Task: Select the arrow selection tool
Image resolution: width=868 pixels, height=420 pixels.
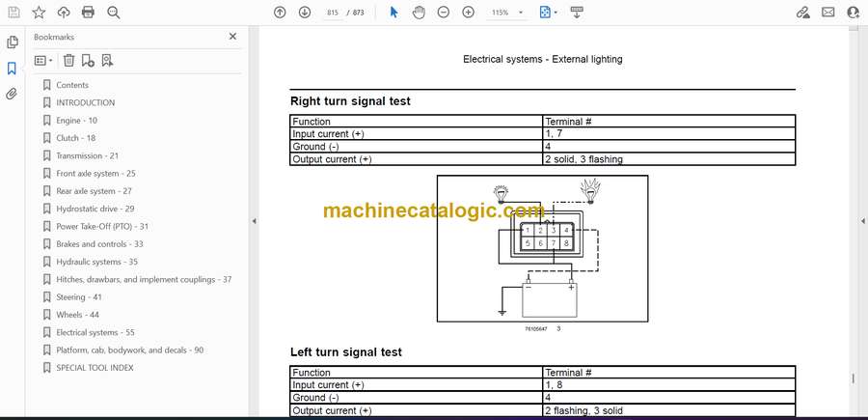Action: click(393, 13)
